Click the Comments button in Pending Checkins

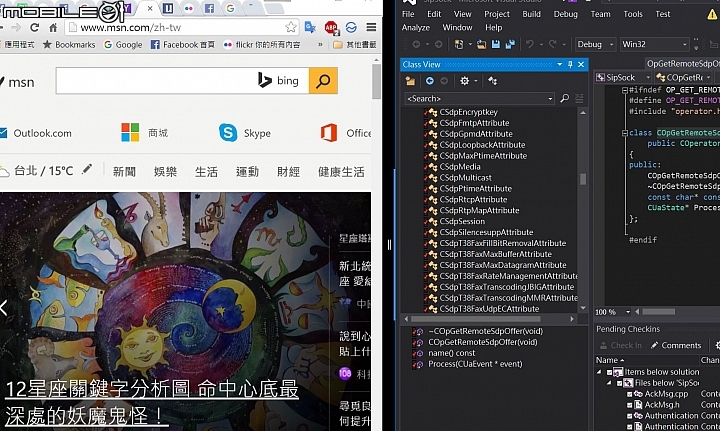click(x=676, y=345)
